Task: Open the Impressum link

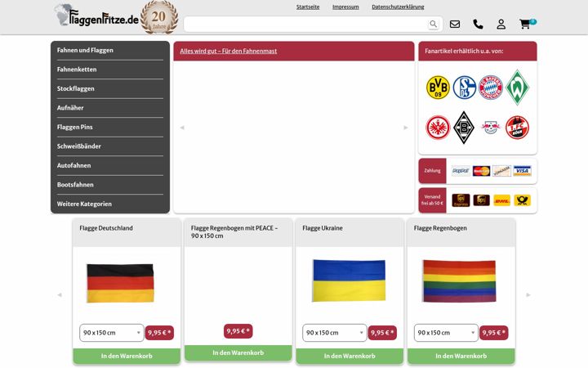Action: coord(345,7)
